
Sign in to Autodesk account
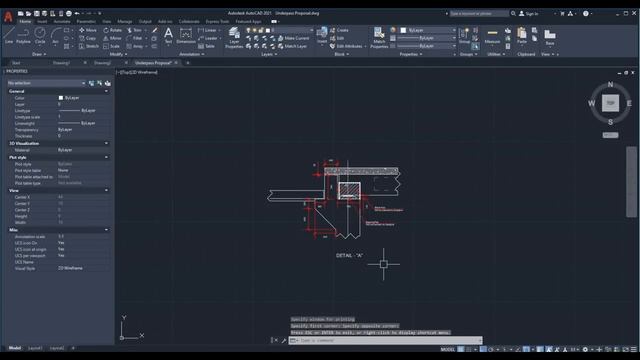(529, 13)
